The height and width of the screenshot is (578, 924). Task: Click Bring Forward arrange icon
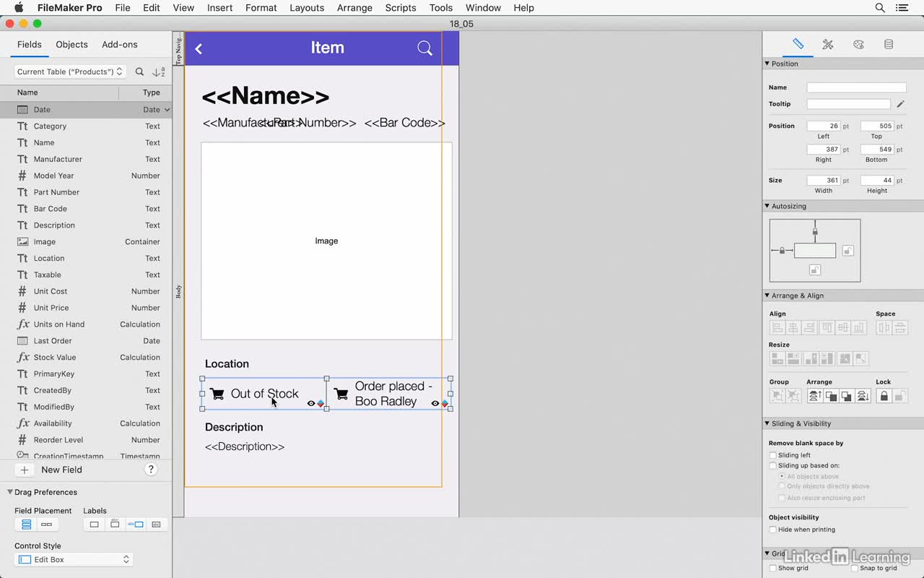tap(831, 396)
